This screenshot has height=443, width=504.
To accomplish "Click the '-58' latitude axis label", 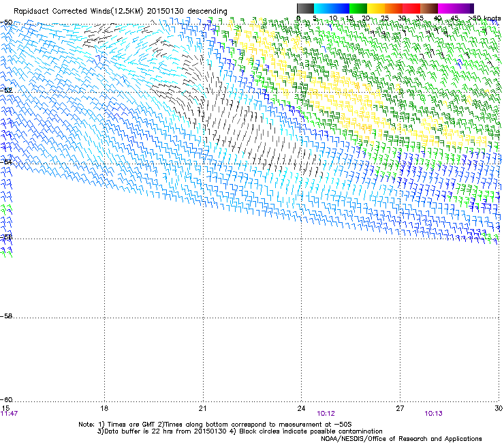I will (6, 316).
